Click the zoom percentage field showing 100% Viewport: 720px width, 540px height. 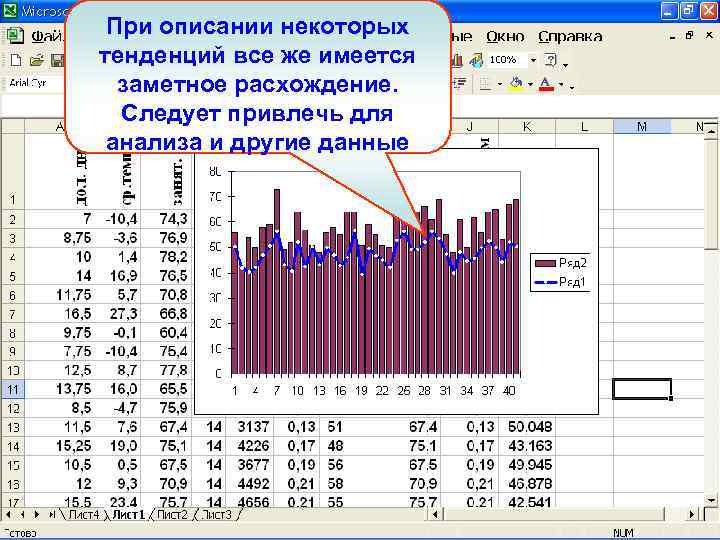(507, 60)
